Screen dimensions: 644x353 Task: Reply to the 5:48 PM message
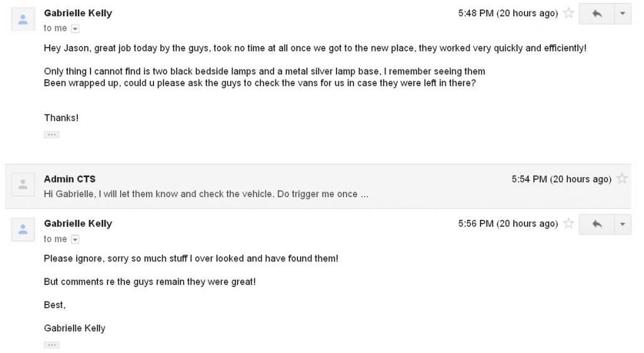[597, 14]
